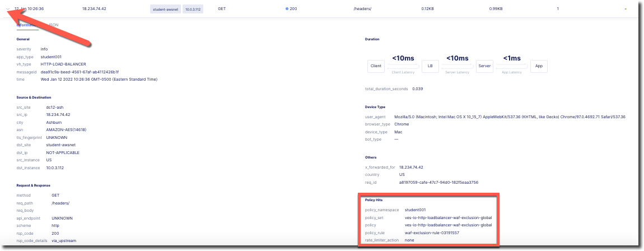Select the Information tab
Screen dimensions: 644x251
pos(27,25)
